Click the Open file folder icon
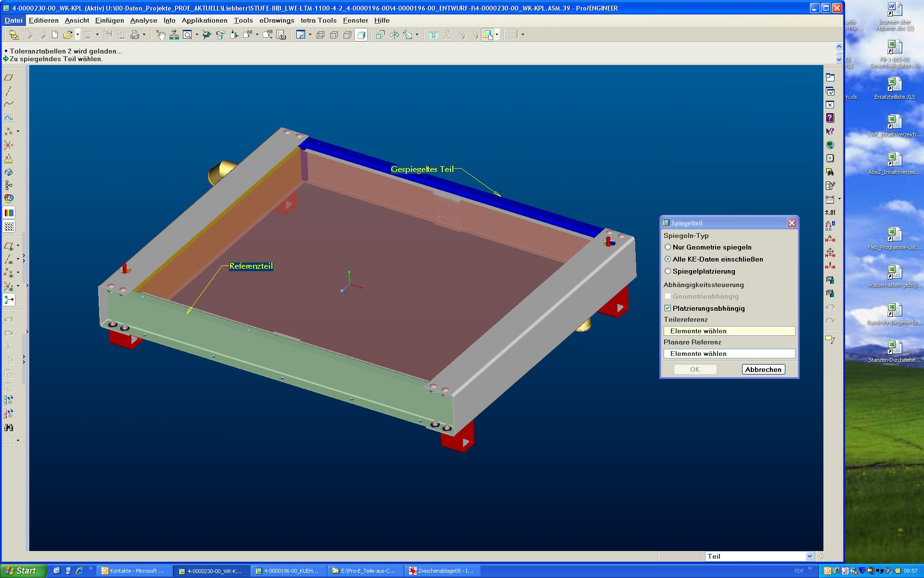 67,35
